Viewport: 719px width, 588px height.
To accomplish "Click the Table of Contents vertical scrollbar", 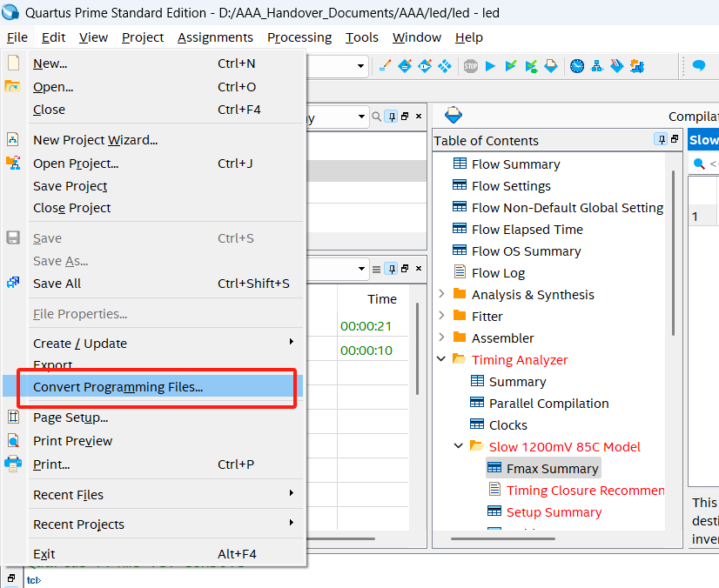I will 673,252.
